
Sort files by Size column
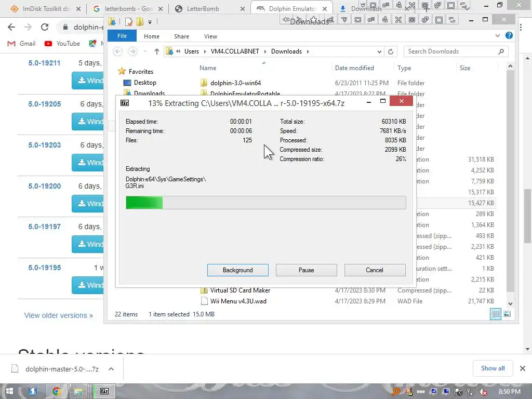coord(465,68)
